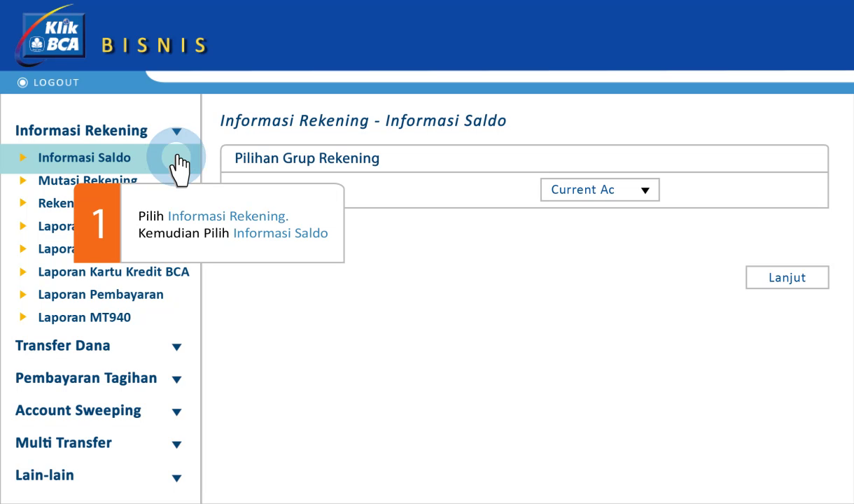Click the orange step 1 badge
This screenshot has height=504, width=854.
tap(97, 223)
